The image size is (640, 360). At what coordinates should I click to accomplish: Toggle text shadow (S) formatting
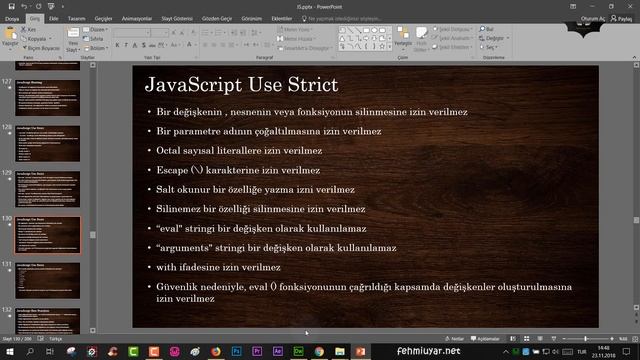pyautogui.click(x=144, y=45)
